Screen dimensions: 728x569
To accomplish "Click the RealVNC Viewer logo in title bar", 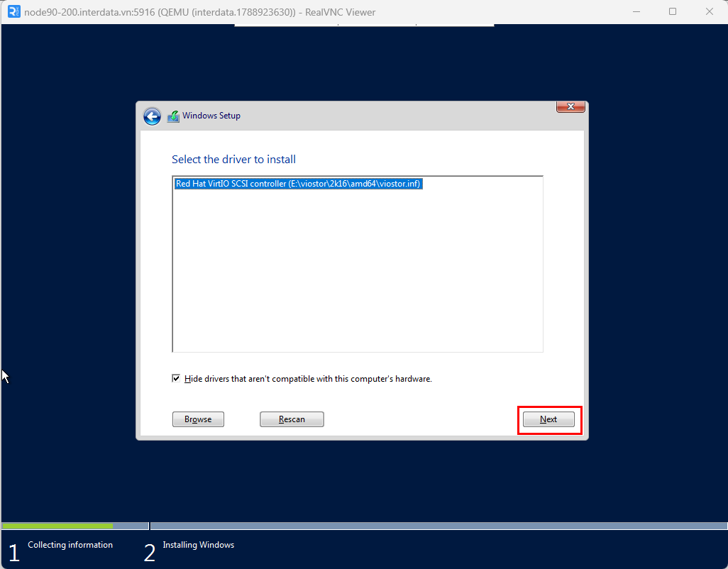I will point(14,11).
